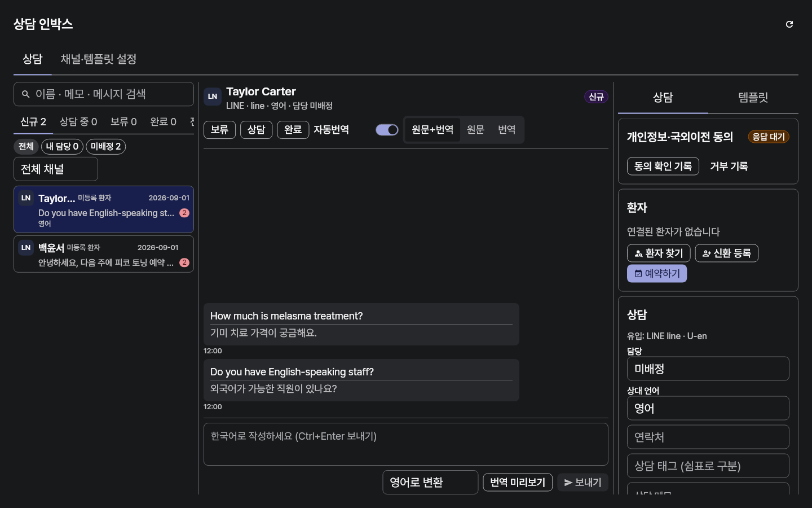Click the unread count badge on 백윤서 conversation

pyautogui.click(x=184, y=262)
